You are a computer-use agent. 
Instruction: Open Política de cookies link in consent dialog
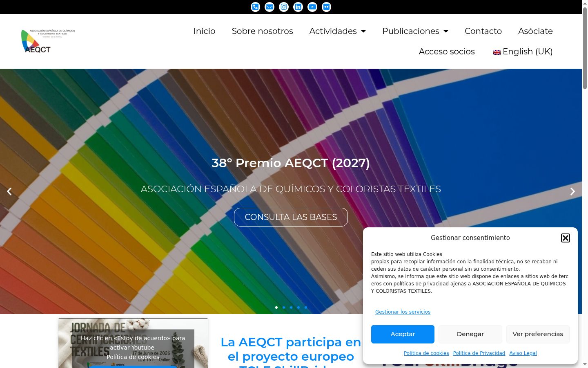tap(426, 353)
